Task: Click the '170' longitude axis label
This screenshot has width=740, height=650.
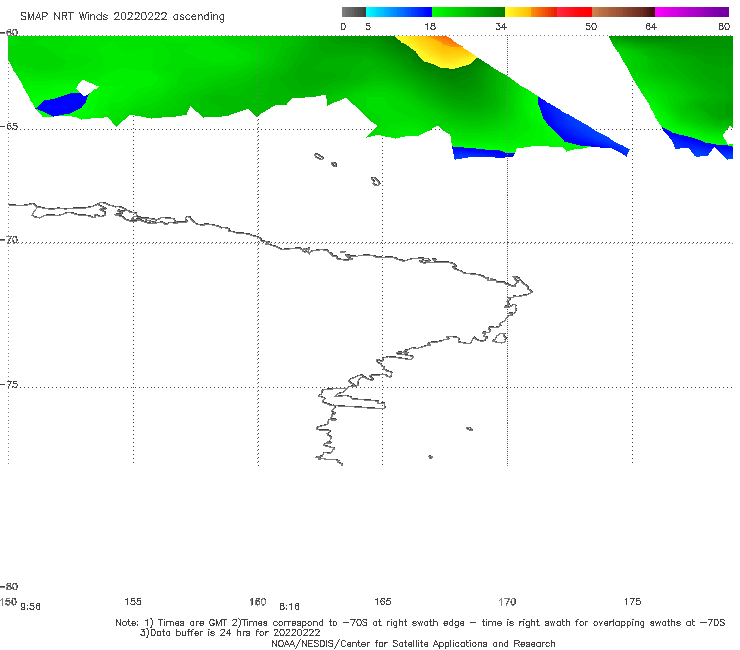Action: 507,602
